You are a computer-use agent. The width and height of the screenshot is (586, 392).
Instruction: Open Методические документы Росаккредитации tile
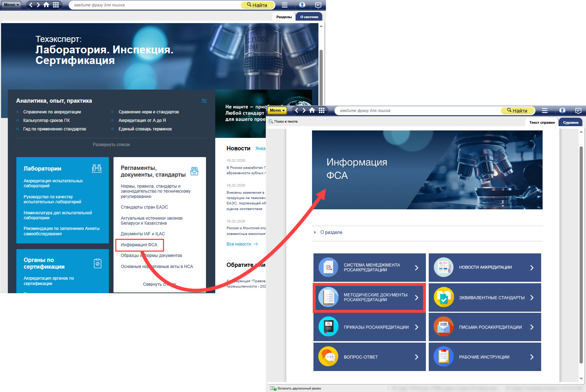click(369, 297)
